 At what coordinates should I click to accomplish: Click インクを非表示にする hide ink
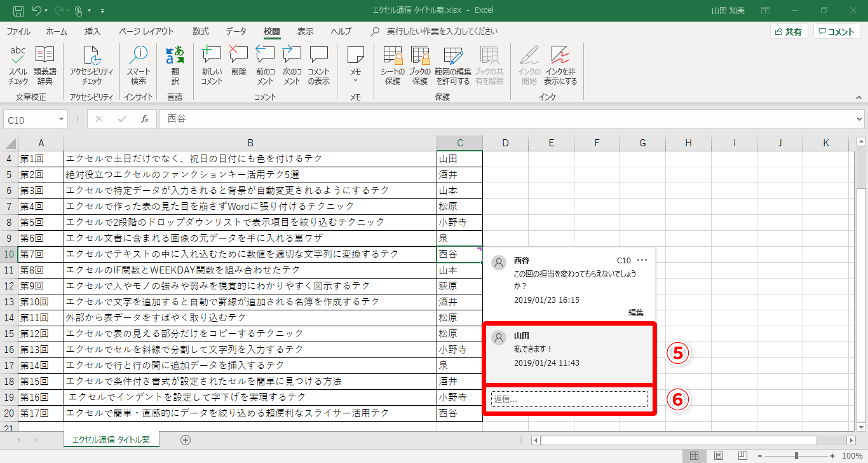[560, 66]
